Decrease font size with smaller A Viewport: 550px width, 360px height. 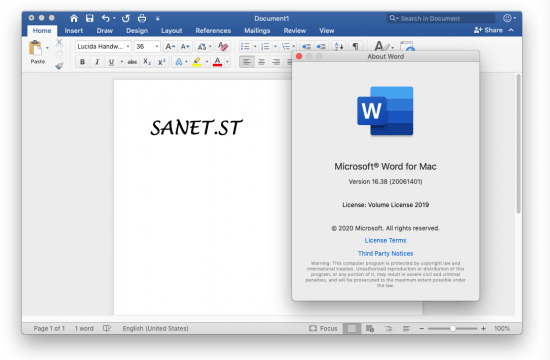[185, 47]
